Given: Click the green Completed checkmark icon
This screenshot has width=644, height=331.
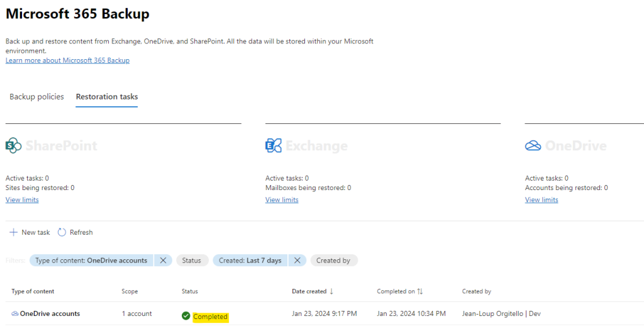Looking at the screenshot, I should [x=186, y=316].
